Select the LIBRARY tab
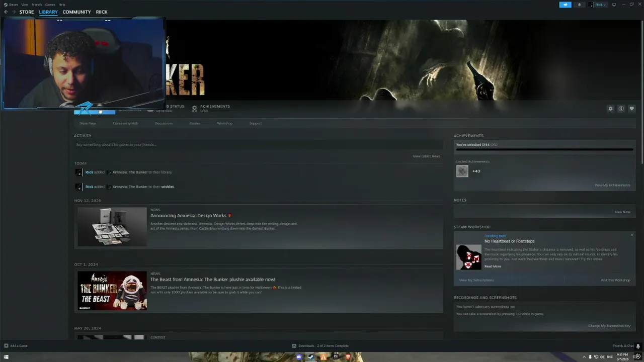Screen dimensions: 644x362 click(x=48, y=12)
